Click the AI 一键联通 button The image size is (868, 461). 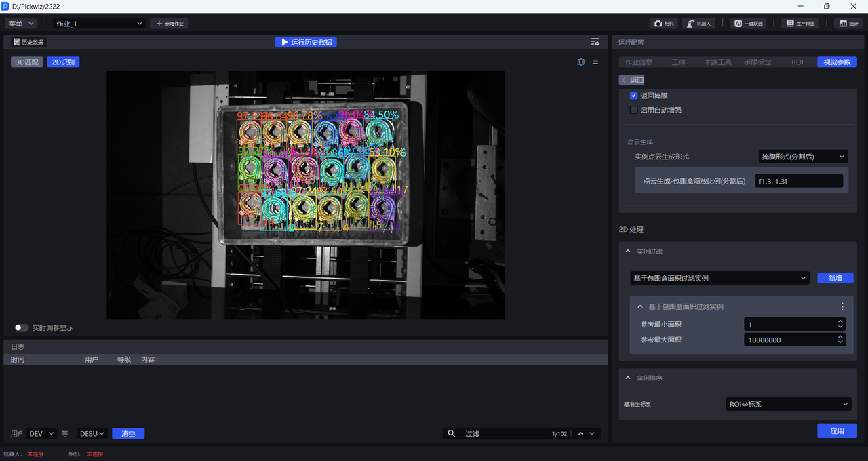pyautogui.click(x=748, y=24)
